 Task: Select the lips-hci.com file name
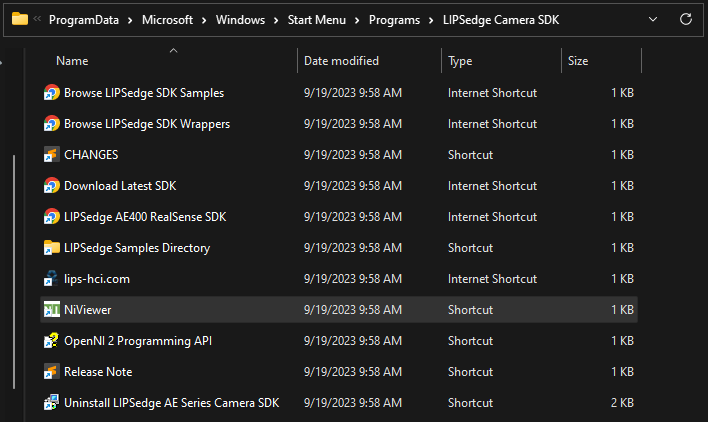(x=97, y=279)
